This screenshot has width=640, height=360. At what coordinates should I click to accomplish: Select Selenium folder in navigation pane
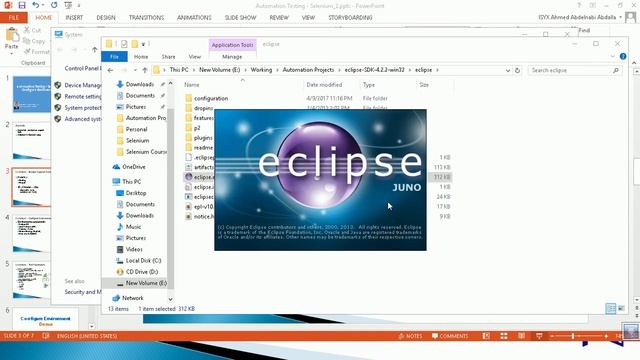(137, 140)
